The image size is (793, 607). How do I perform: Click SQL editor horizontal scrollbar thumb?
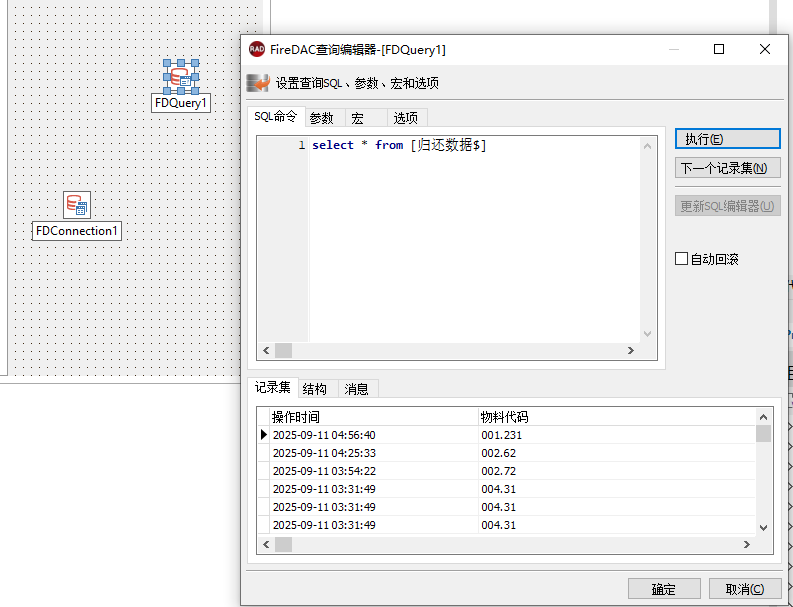tap(283, 351)
